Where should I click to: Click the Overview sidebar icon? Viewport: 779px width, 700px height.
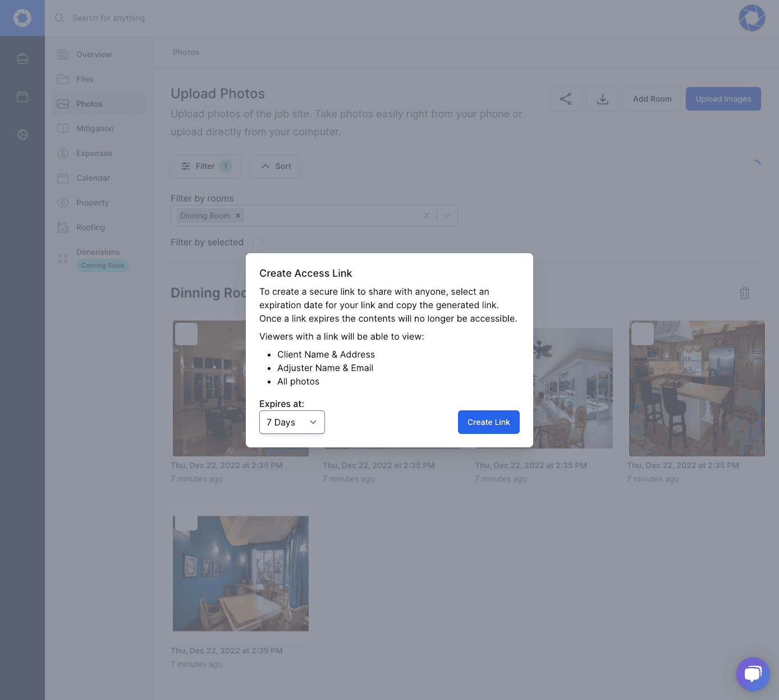pos(63,54)
